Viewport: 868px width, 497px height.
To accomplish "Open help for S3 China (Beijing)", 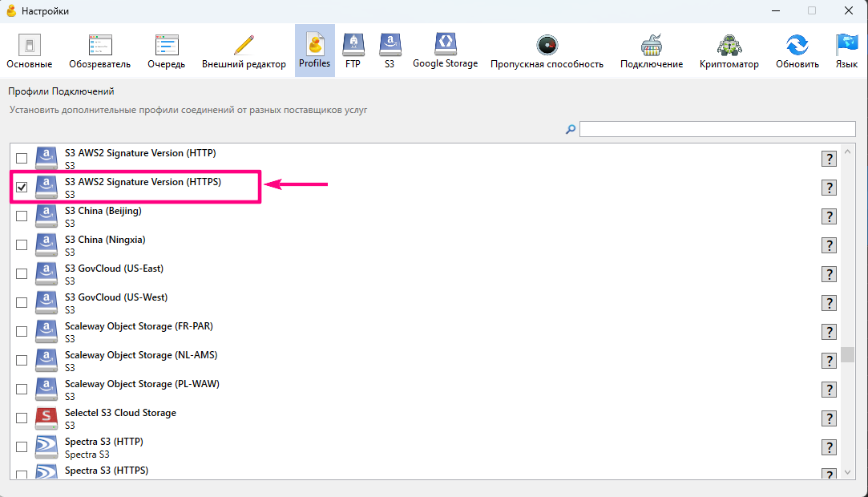I will pyautogui.click(x=829, y=216).
